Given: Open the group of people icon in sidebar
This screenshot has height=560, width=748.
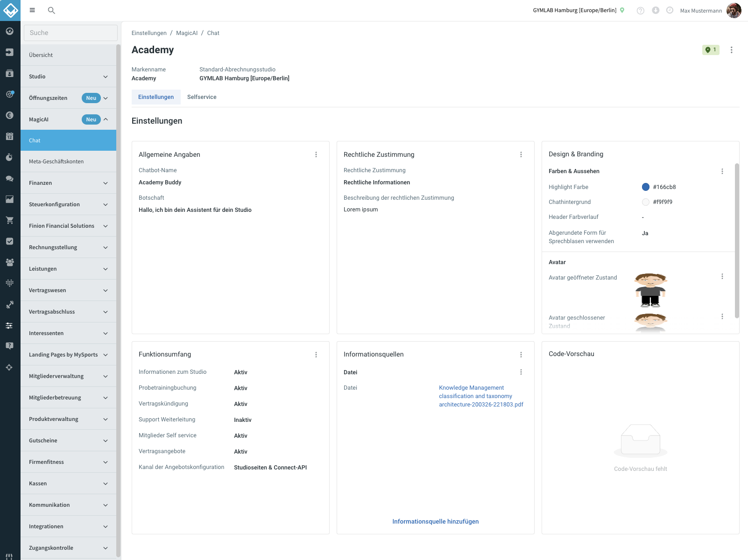Looking at the screenshot, I should tap(9, 262).
